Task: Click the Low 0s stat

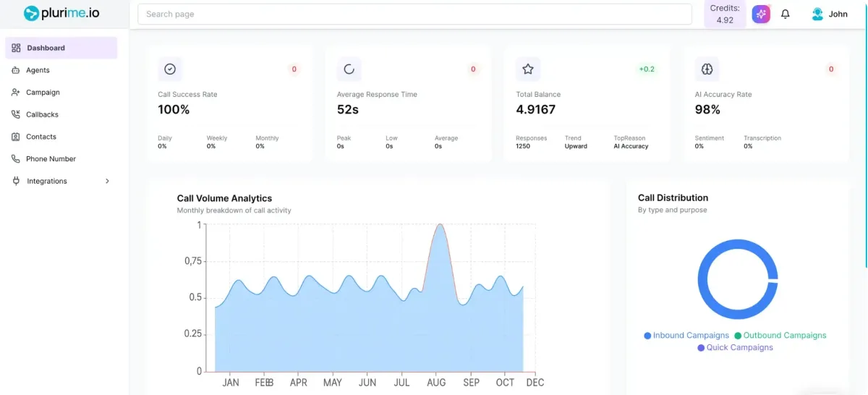Action: click(x=391, y=142)
